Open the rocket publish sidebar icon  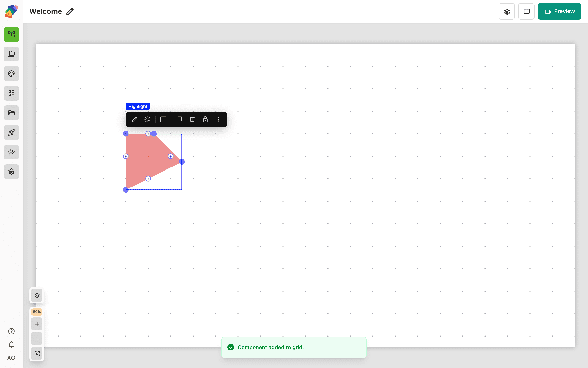(11, 132)
